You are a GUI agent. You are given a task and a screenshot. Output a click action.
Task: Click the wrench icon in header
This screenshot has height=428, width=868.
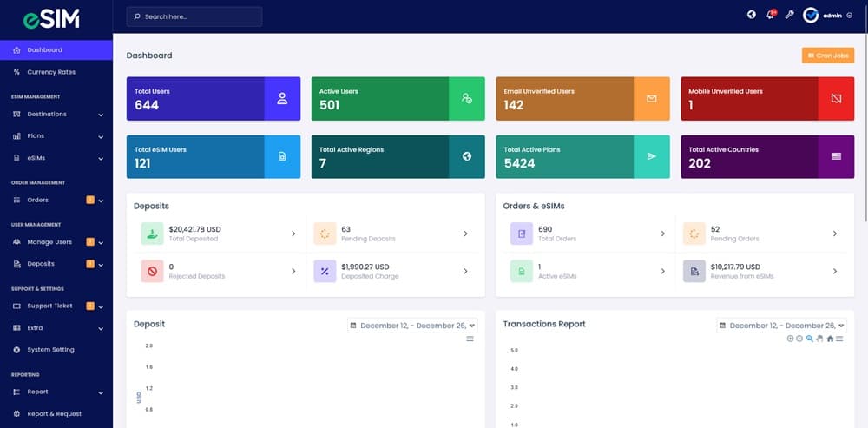coord(789,15)
